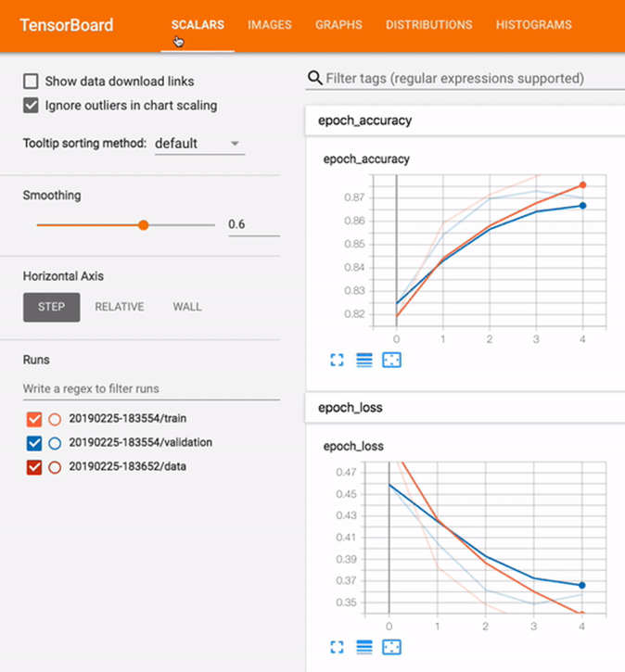Uncheck the 20190225-183554/train run checkbox
Viewport: 625px width, 672px height.
(x=34, y=419)
